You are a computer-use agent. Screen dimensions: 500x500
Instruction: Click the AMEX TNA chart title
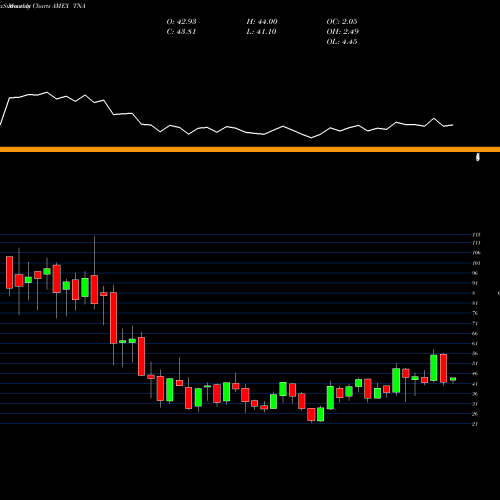(69, 6)
